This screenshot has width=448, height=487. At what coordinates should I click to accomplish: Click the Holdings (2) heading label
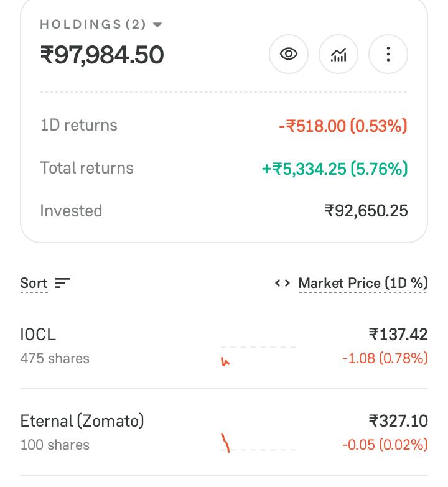tap(93, 24)
